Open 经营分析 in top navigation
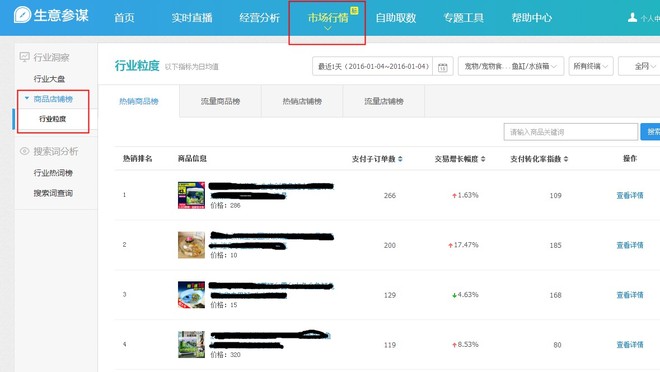Image resolution: width=660 pixels, height=372 pixels. pyautogui.click(x=259, y=18)
